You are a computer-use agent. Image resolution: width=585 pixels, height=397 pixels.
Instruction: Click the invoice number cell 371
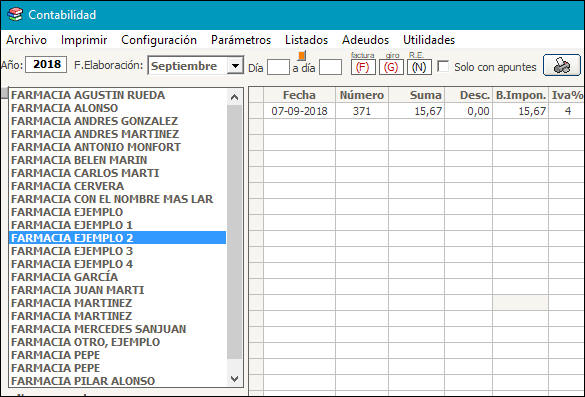point(362,111)
